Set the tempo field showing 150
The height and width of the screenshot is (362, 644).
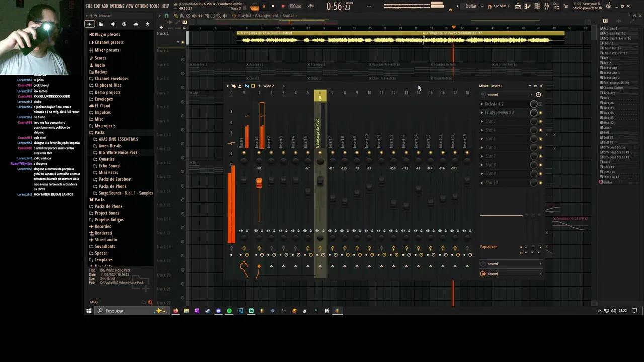(295, 7)
